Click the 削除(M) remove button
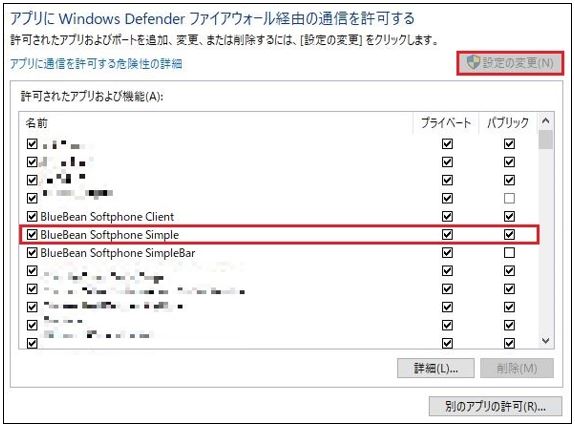575x427 pixels. coord(517,368)
